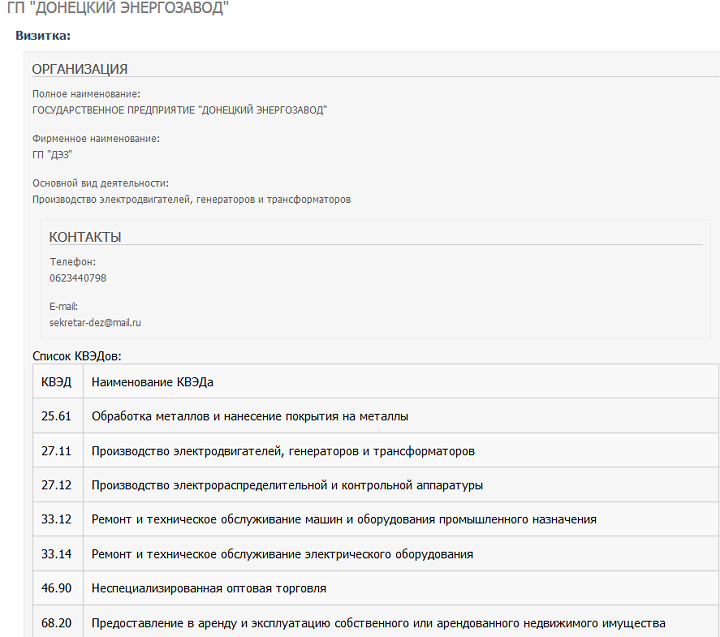Click the Список КВЭДов label
720x637 pixels.
(77, 356)
